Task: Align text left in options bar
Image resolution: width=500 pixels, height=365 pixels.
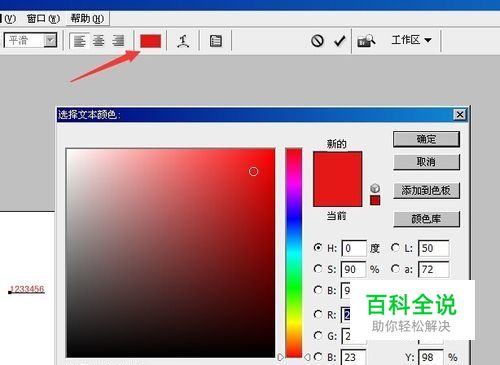Action: (79, 41)
